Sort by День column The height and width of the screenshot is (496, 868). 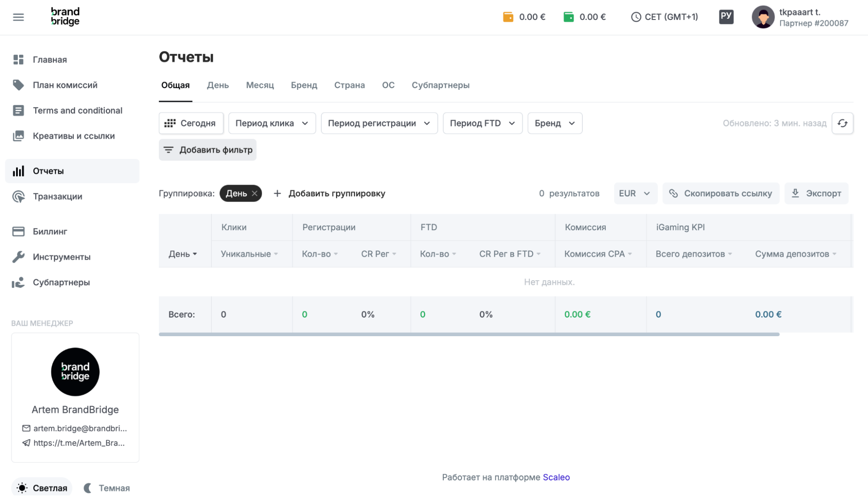183,254
